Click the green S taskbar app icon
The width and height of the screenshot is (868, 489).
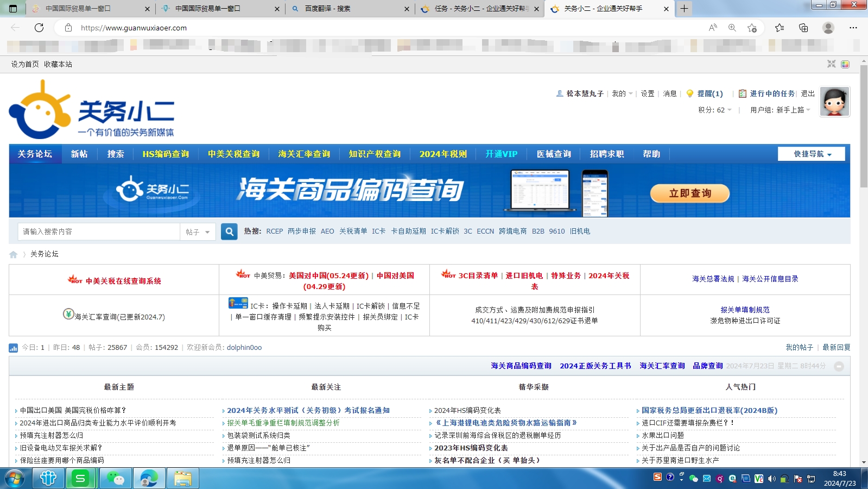[x=81, y=479]
